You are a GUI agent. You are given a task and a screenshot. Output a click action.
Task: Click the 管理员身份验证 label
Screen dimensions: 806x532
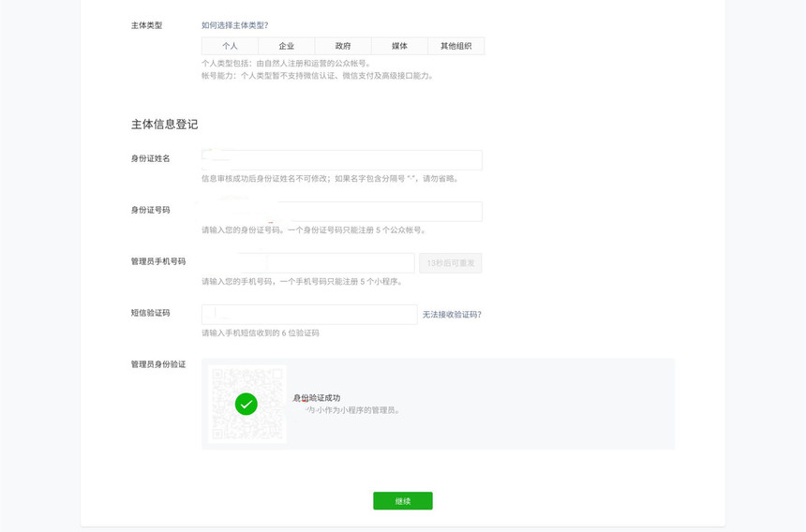[x=158, y=364]
